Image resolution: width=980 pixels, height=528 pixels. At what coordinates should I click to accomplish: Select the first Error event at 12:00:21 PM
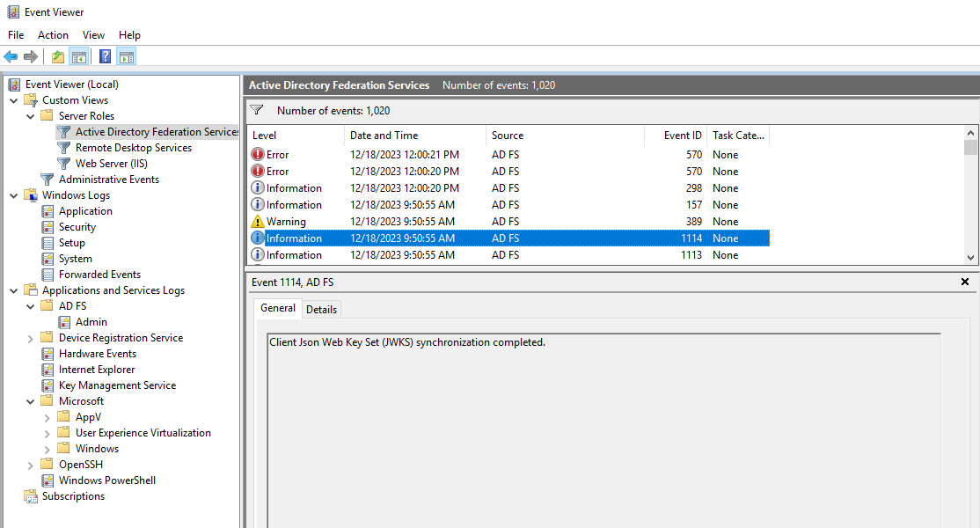point(277,155)
